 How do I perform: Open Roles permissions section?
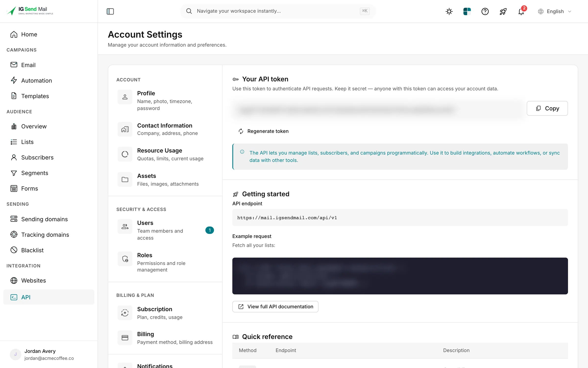165,262
